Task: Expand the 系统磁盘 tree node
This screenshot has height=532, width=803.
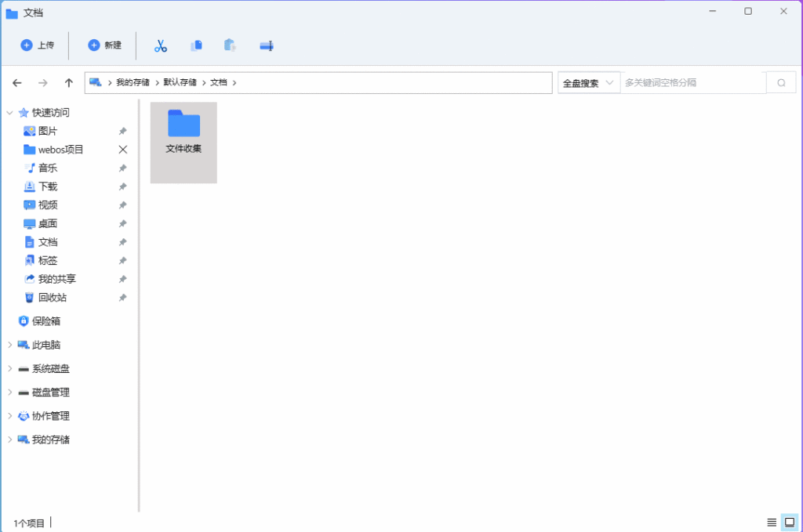Action: pyautogui.click(x=9, y=368)
